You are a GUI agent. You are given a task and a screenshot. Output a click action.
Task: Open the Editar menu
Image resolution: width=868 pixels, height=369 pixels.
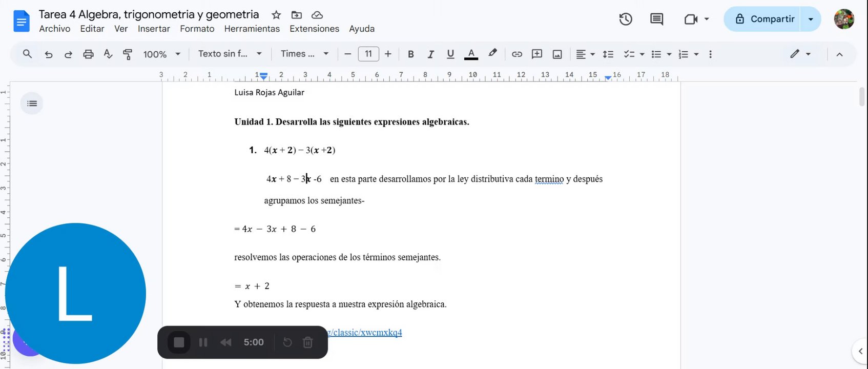click(92, 29)
